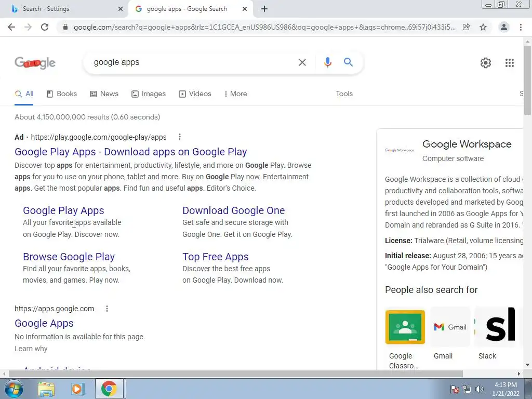Click the scroll down arrow
This screenshot has height=399, width=532.
click(527, 365)
